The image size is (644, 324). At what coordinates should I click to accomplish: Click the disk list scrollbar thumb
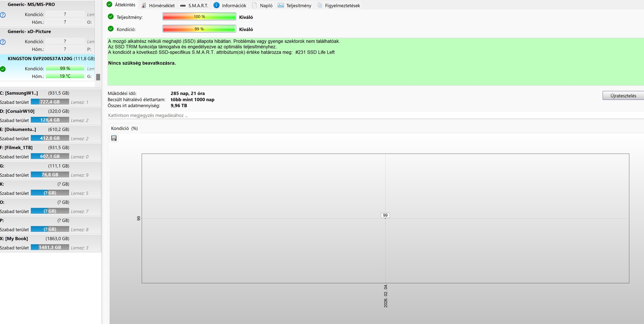[98, 77]
